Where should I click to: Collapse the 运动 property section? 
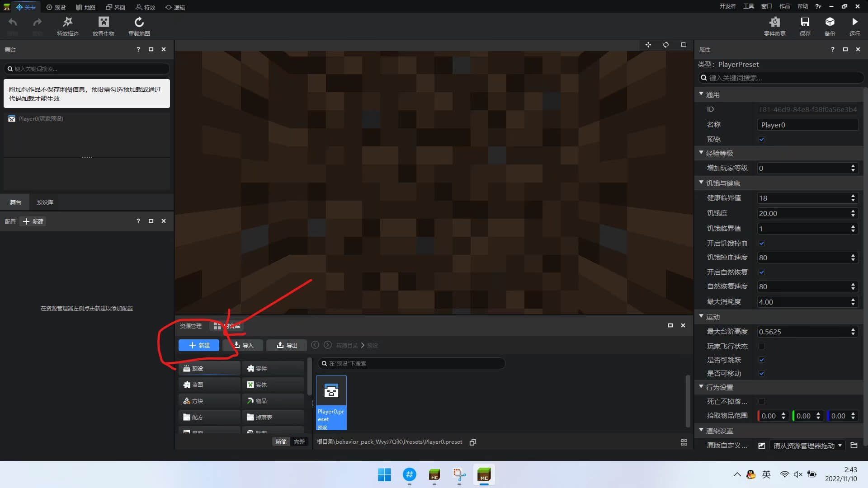click(701, 317)
